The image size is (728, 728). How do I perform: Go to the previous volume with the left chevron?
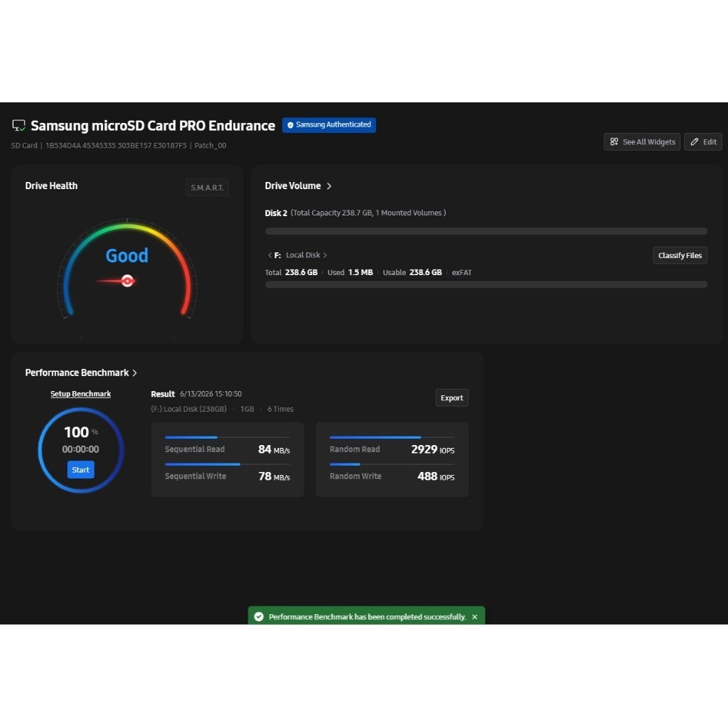tap(269, 255)
